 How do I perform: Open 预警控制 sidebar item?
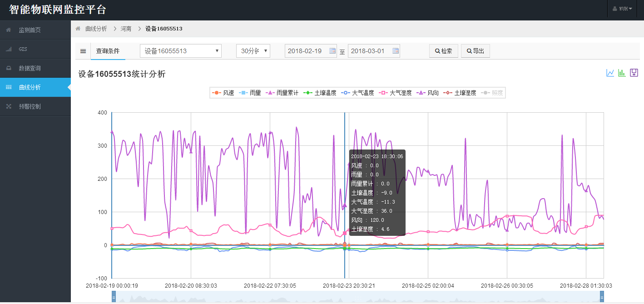tap(30, 106)
